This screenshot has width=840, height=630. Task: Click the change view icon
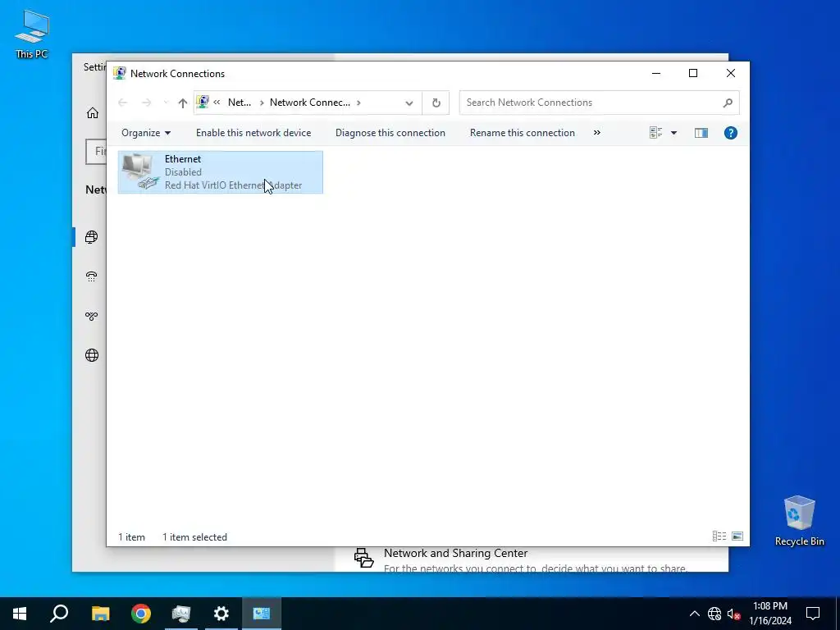pyautogui.click(x=655, y=133)
